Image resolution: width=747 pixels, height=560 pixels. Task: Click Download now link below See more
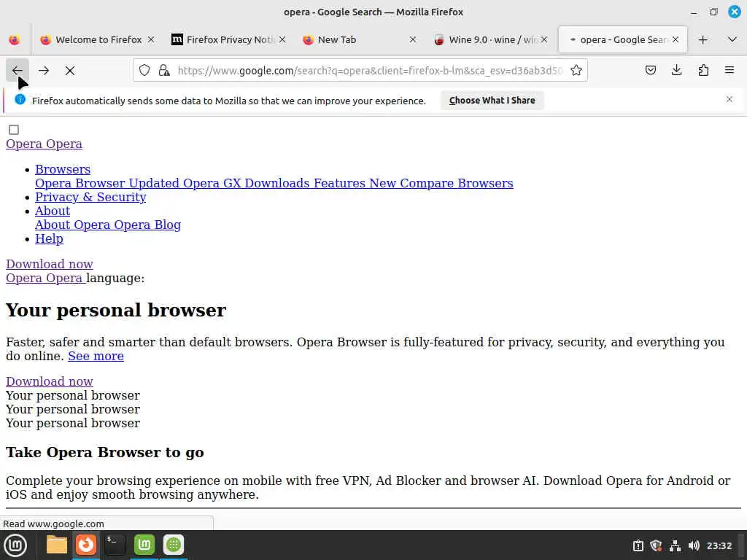point(50,381)
